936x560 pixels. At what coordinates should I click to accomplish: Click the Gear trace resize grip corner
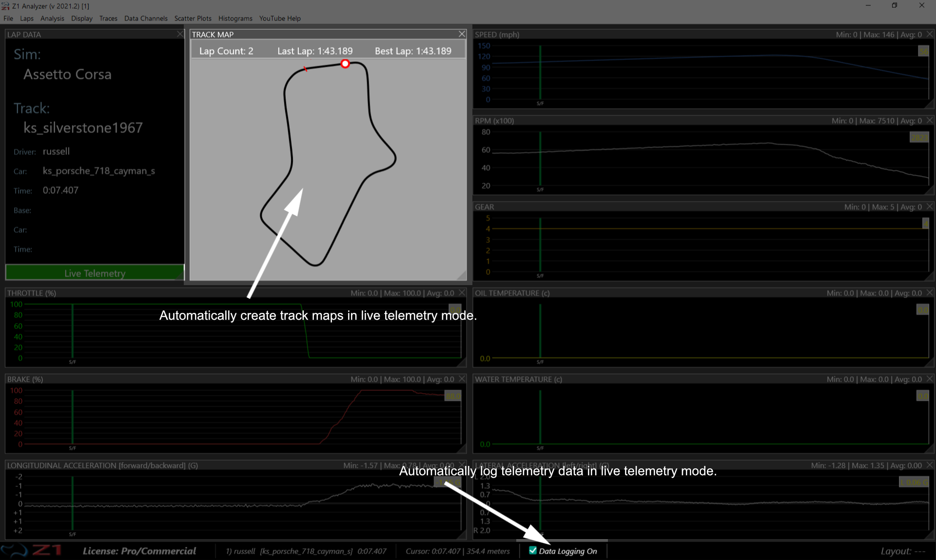(x=929, y=276)
